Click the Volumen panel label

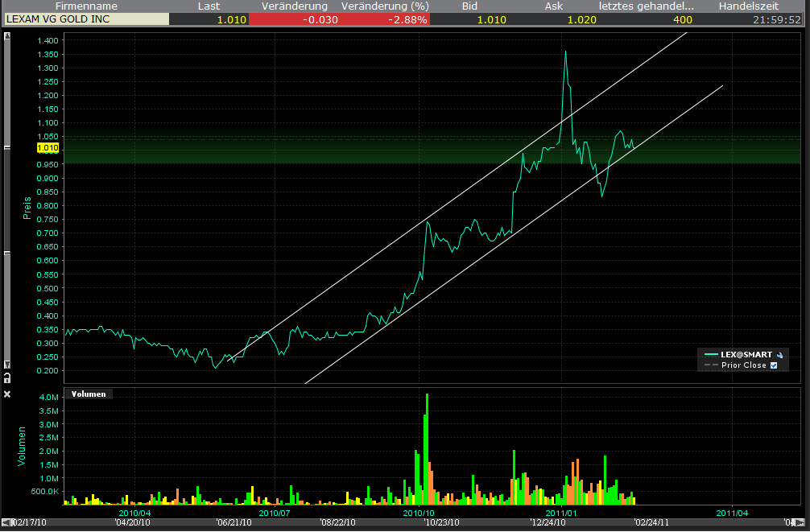click(x=89, y=394)
